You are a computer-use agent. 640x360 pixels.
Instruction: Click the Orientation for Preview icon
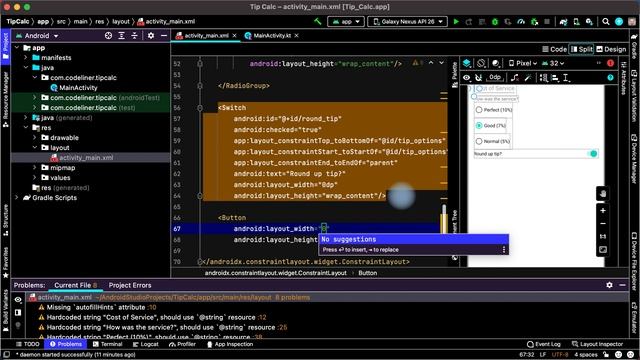pyautogui.click(x=481, y=63)
